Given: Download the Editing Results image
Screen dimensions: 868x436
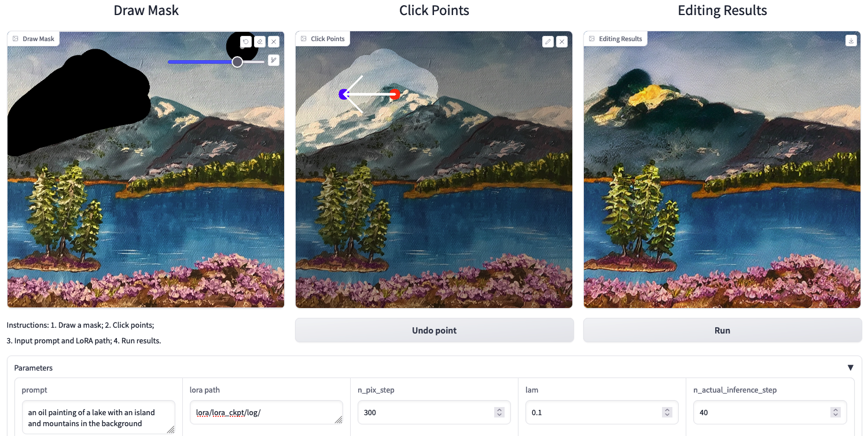Looking at the screenshot, I should [851, 41].
